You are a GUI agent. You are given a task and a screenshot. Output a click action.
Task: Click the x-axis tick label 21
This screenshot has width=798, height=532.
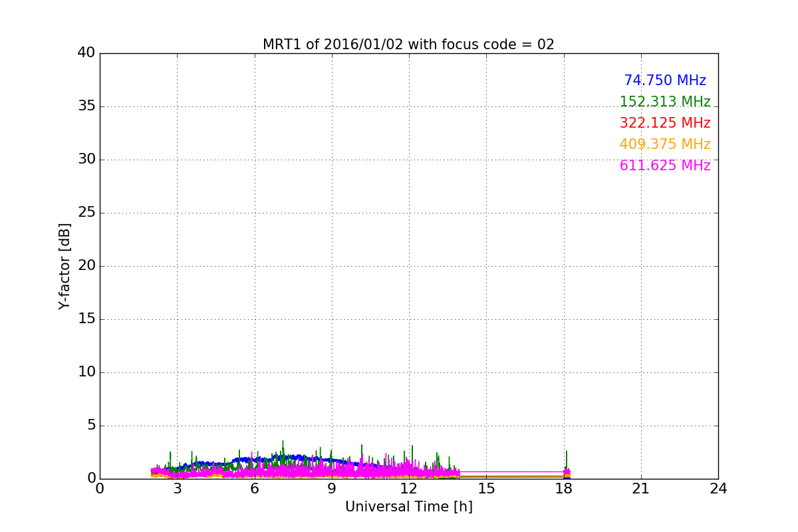[x=641, y=489]
